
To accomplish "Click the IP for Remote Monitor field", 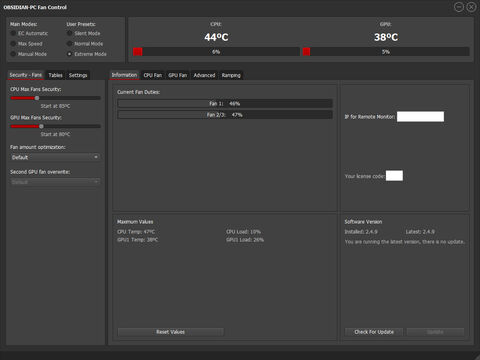I will (x=420, y=117).
